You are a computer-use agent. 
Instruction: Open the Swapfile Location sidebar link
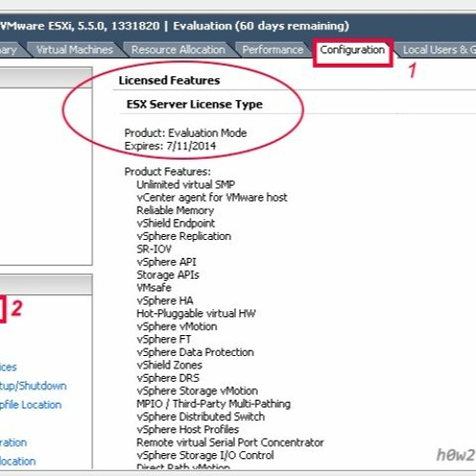(x=30, y=405)
